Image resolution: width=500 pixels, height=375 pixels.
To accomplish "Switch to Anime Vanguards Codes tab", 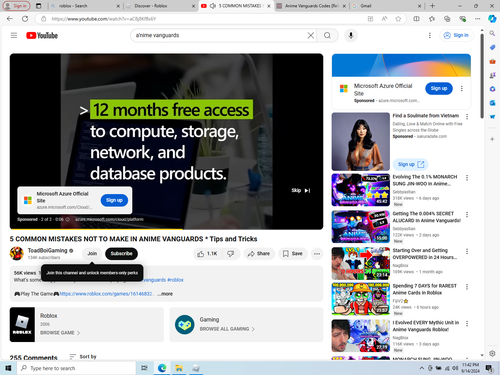I will pyautogui.click(x=312, y=6).
